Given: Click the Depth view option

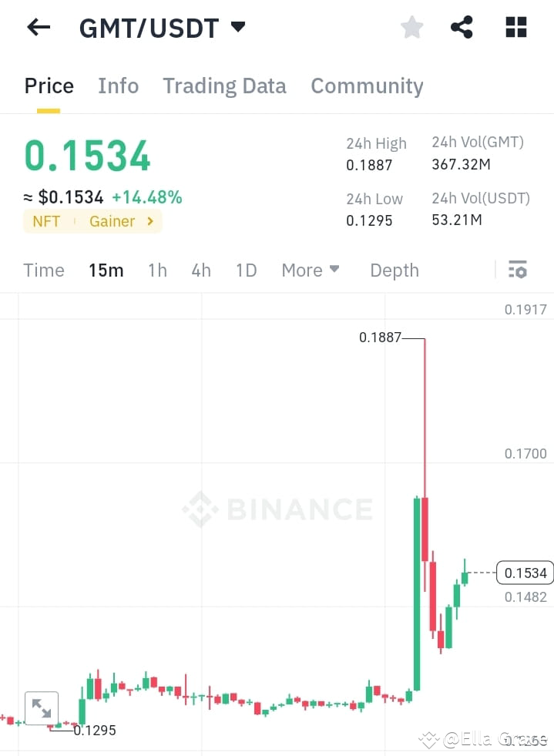Looking at the screenshot, I should tap(394, 270).
